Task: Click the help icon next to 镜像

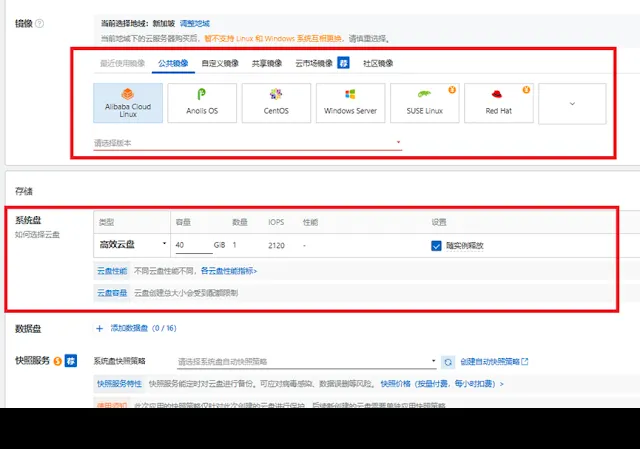Action: coord(40,23)
